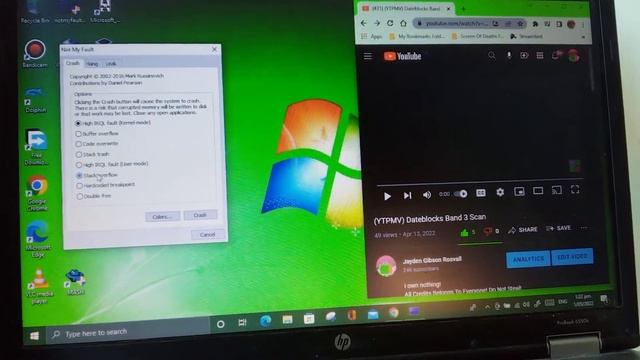This screenshot has width=640, height=360.
Task: Go forward in Chrome
Action: point(377,24)
